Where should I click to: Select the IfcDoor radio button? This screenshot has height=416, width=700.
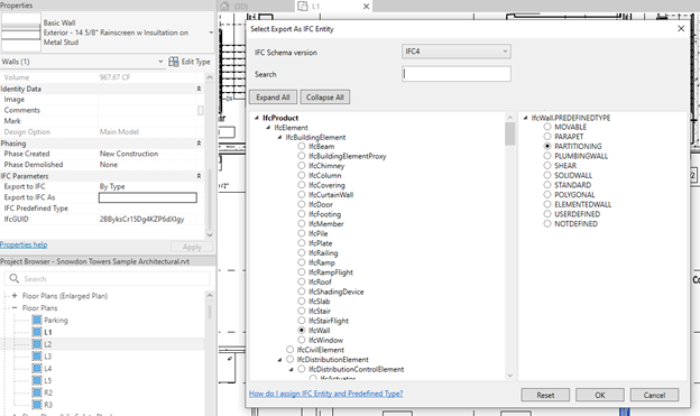tap(302, 193)
